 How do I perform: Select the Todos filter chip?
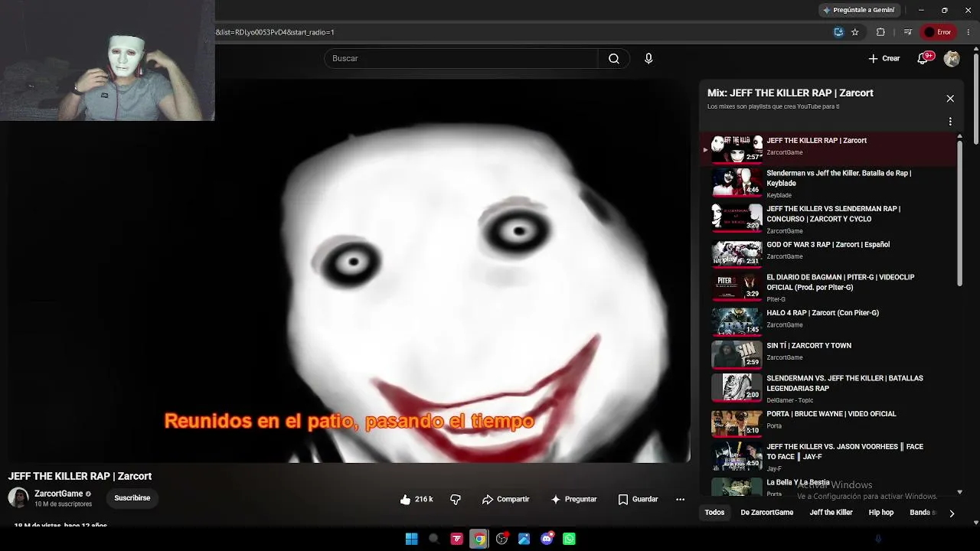(714, 513)
